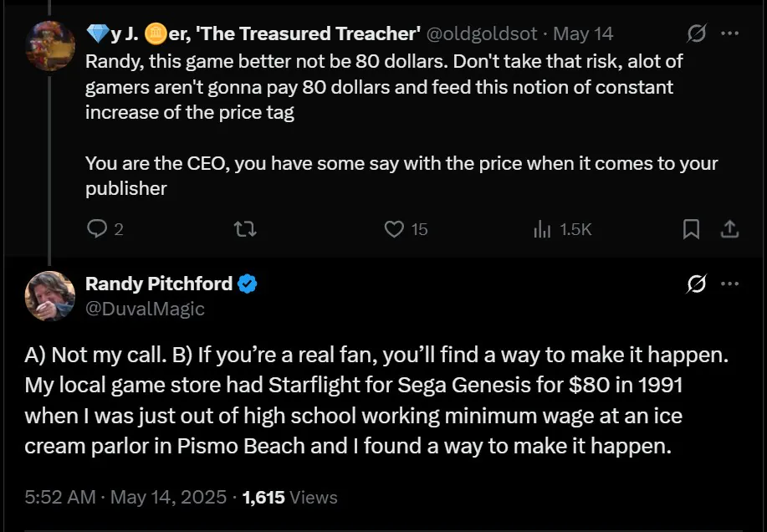Click Grok icon on Randy Pitchford's tweet
This screenshot has height=532, width=767.
click(x=695, y=284)
